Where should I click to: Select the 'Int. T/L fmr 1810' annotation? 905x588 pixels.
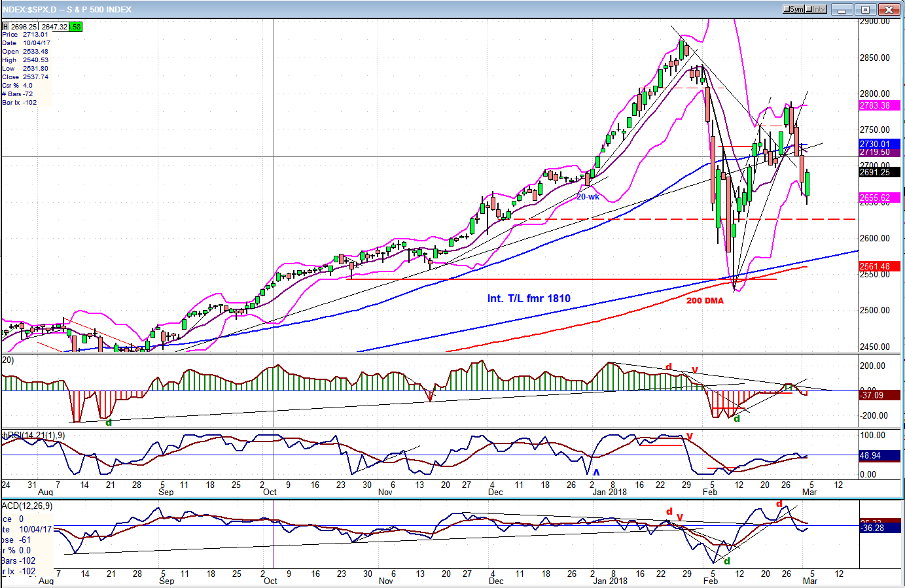529,298
